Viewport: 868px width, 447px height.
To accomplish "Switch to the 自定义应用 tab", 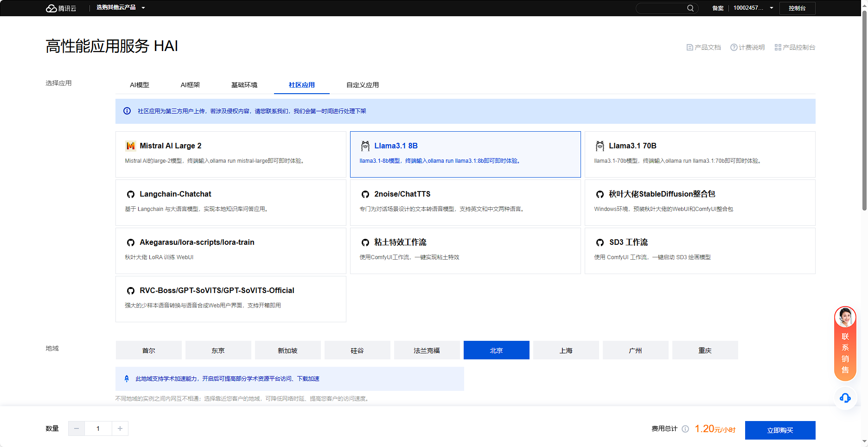I will pyautogui.click(x=363, y=85).
